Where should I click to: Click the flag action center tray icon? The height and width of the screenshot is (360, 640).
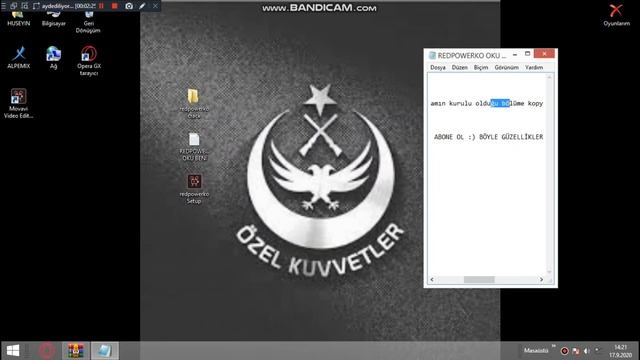tap(576, 351)
